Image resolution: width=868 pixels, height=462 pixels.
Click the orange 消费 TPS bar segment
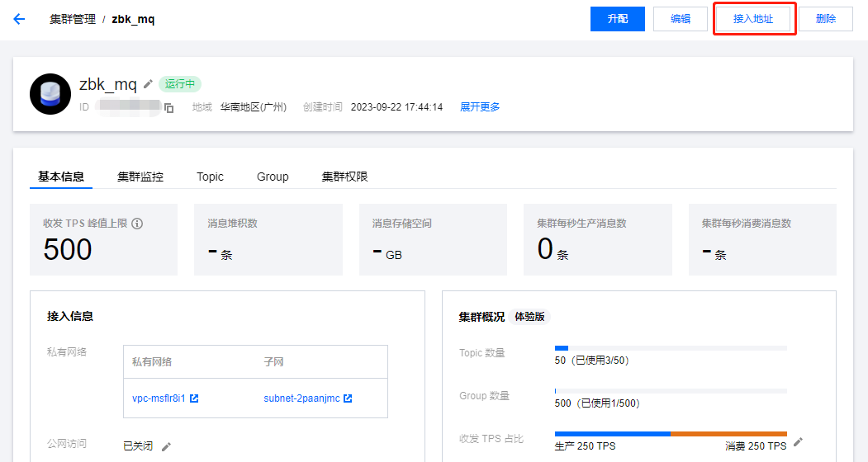tap(728, 434)
